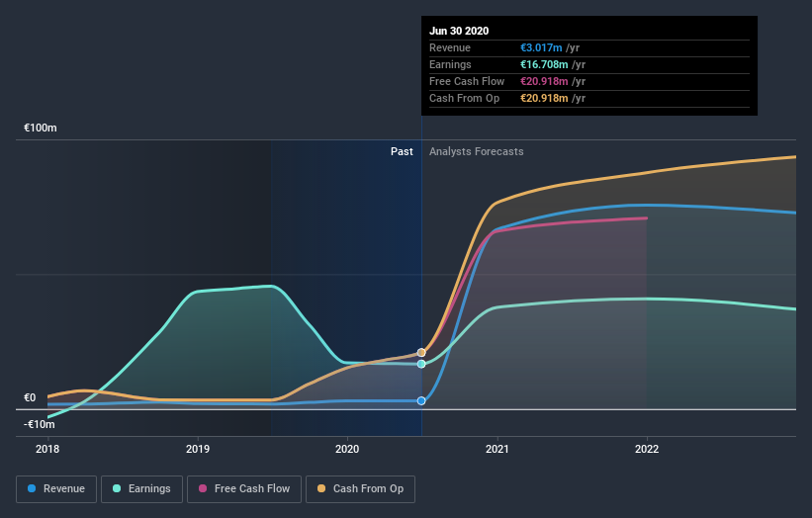Click the €16.708m earnings value in tooltip
812x518 pixels.
(544, 64)
